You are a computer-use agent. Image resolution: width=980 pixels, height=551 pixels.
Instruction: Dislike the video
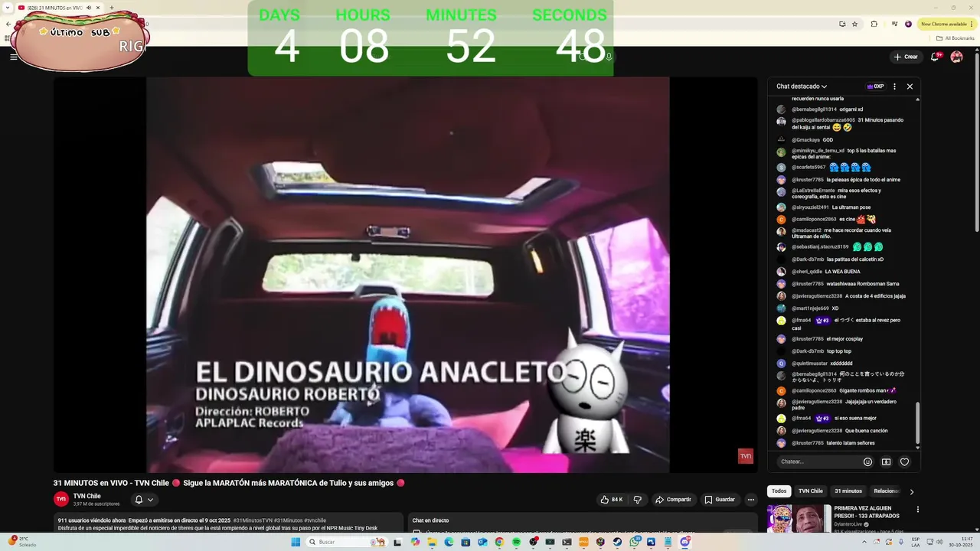coord(637,500)
